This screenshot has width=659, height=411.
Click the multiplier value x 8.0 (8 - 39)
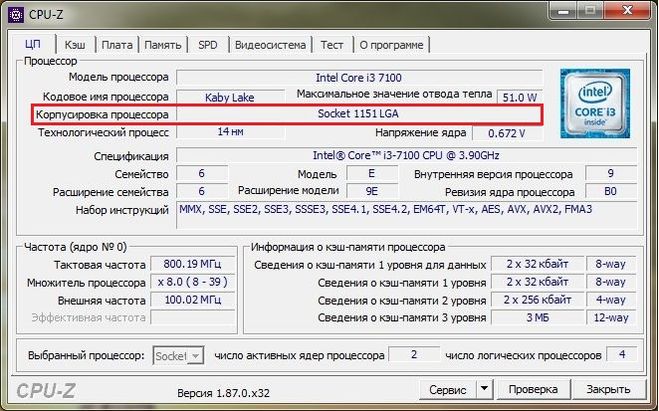(192, 282)
